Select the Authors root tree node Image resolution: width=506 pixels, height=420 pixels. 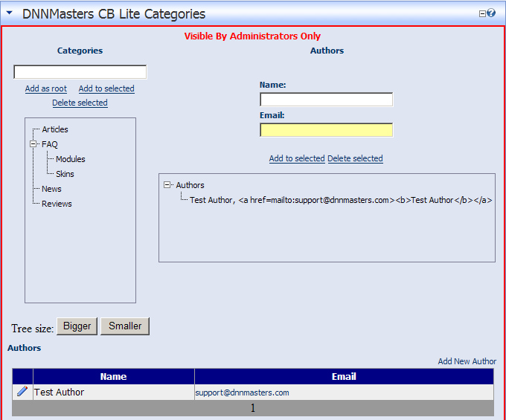click(190, 185)
